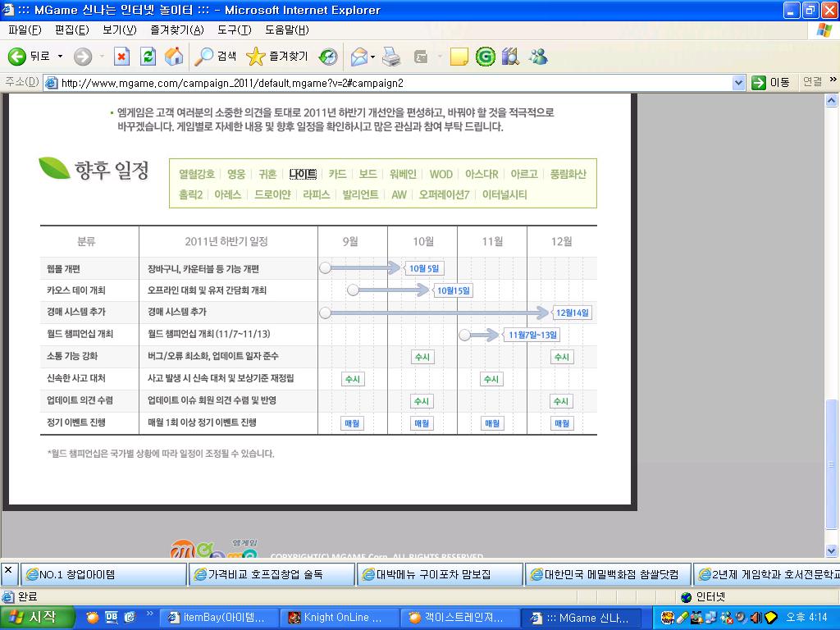Open the 워베인 schedule link
Image resolution: width=840 pixels, height=630 pixels.
[403, 174]
